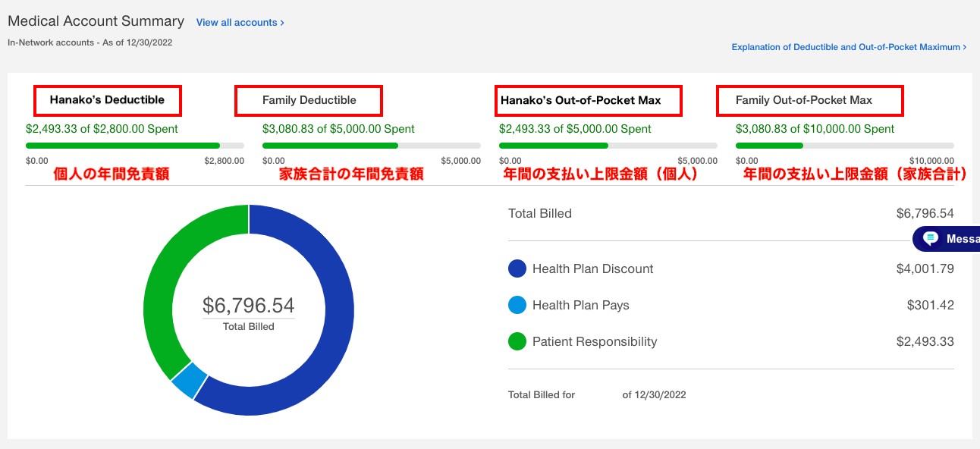The height and width of the screenshot is (449, 980).
Task: Click the Health Plan Discount label
Action: pyautogui.click(x=593, y=268)
